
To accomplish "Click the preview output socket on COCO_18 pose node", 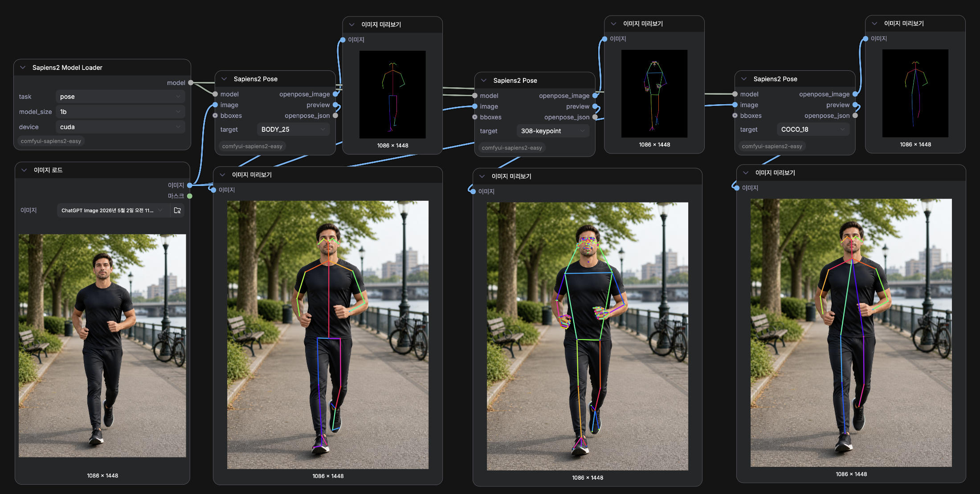I will (855, 105).
